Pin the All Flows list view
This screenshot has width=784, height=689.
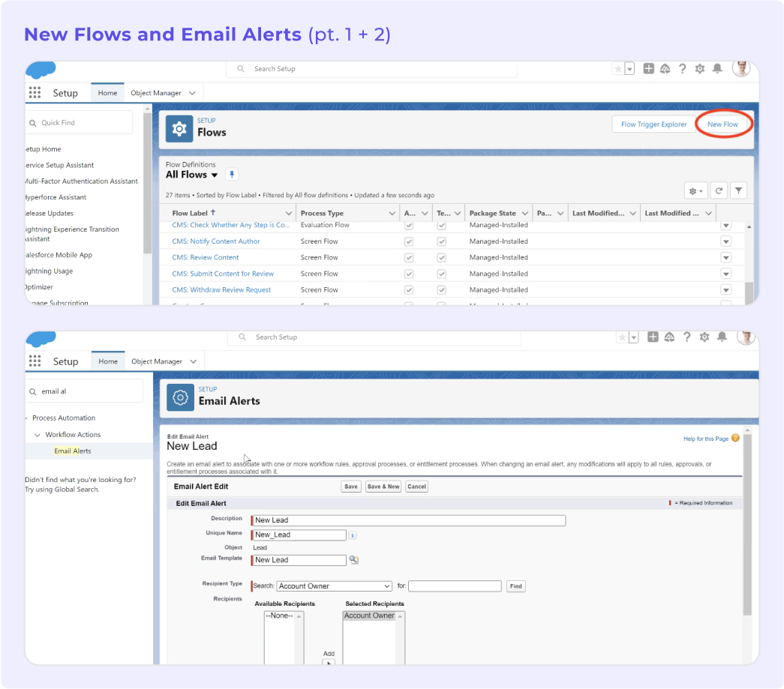tap(232, 175)
